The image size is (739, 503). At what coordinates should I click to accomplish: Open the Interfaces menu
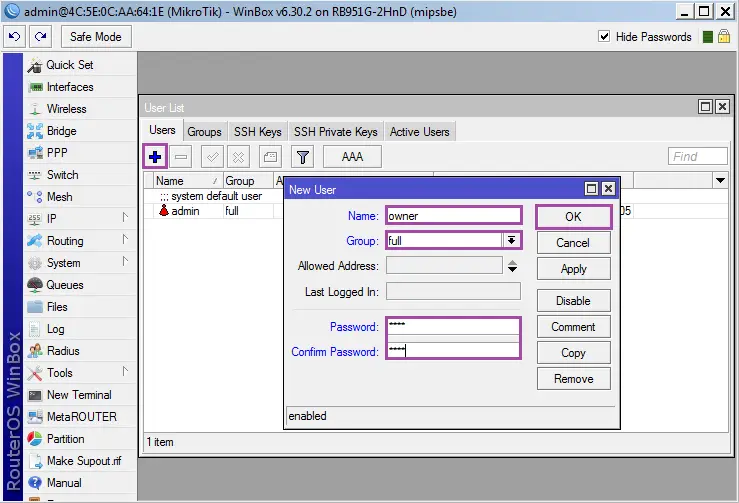click(80, 87)
